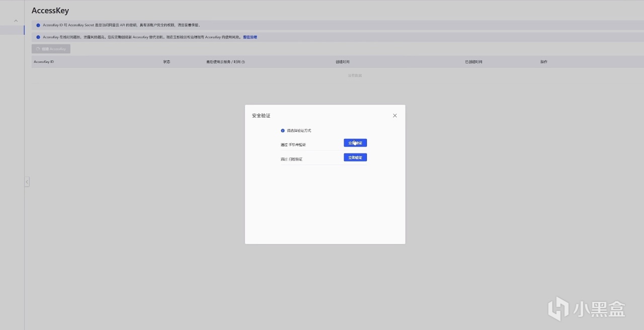Click 立即验证 for face scan verification
This screenshot has width=644, height=330.
pyautogui.click(x=355, y=157)
